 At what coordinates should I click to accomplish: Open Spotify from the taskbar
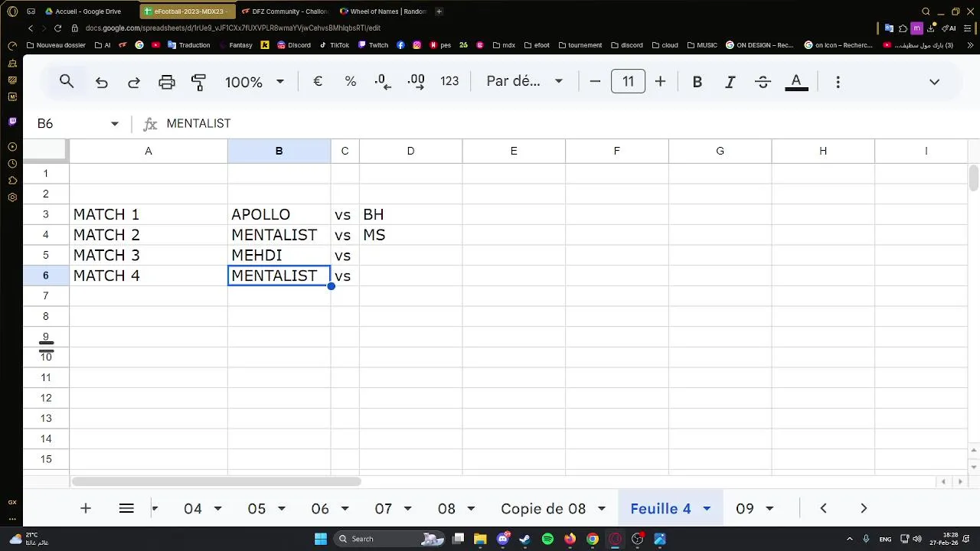click(x=547, y=539)
